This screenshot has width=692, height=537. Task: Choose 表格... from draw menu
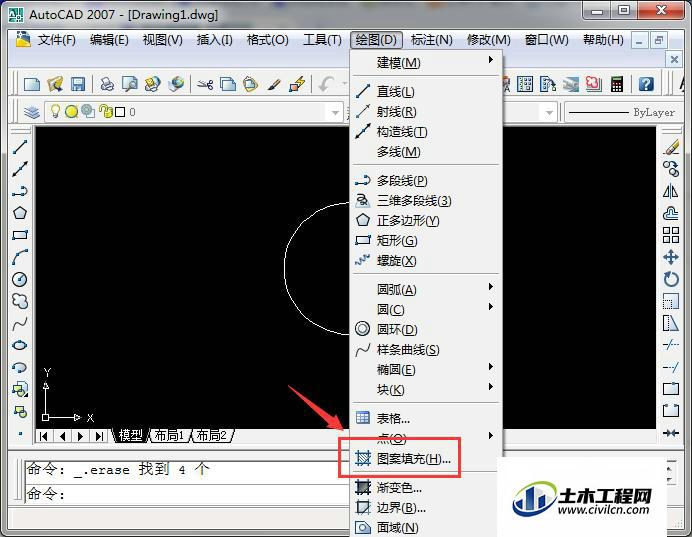tap(427, 418)
